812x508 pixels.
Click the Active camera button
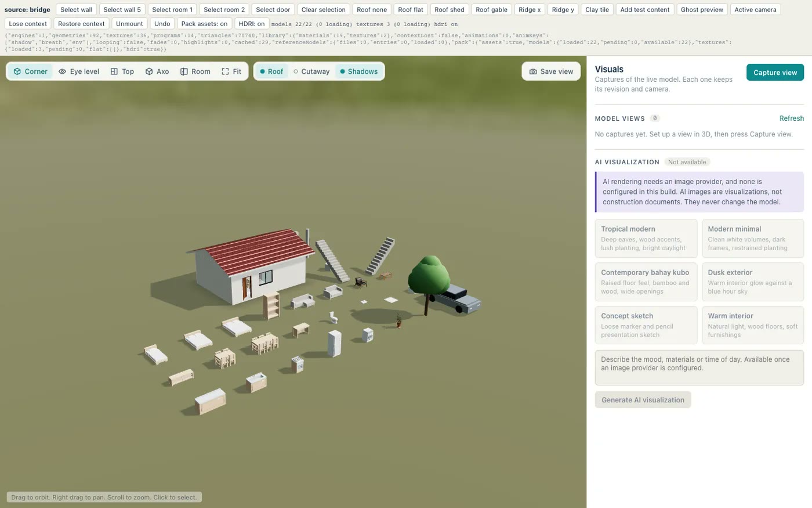coord(755,10)
